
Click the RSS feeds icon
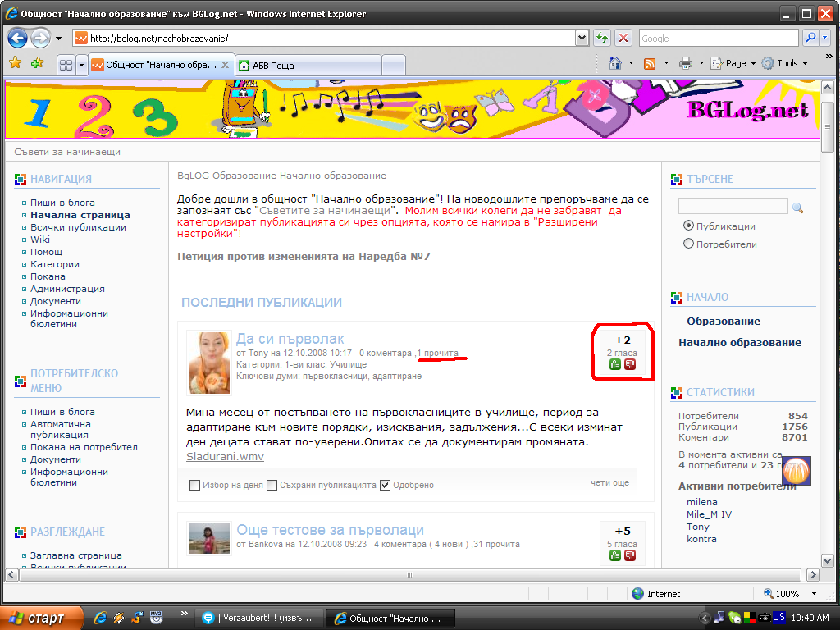(650, 64)
